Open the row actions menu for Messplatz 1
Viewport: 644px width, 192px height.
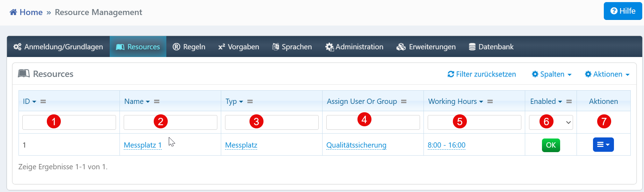click(x=603, y=144)
